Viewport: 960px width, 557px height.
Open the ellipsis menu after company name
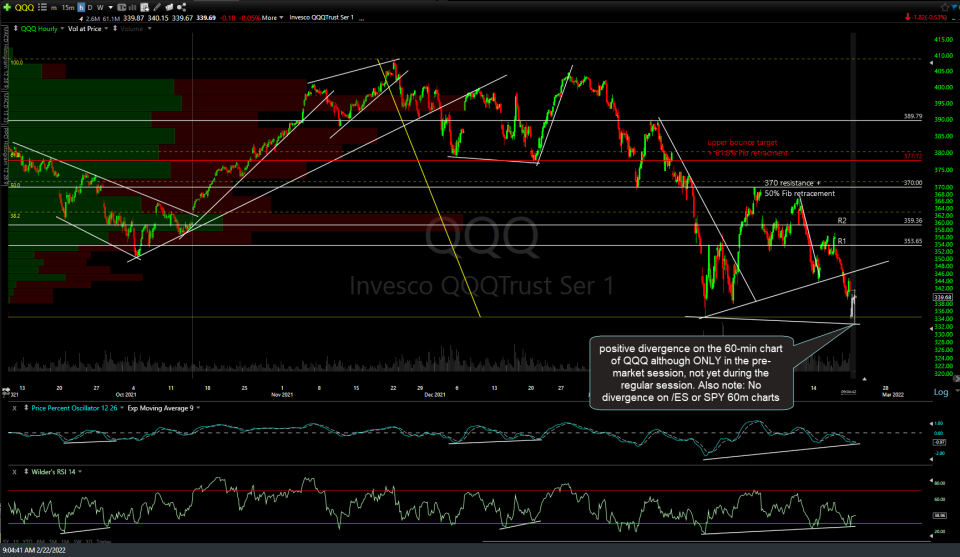362,18
